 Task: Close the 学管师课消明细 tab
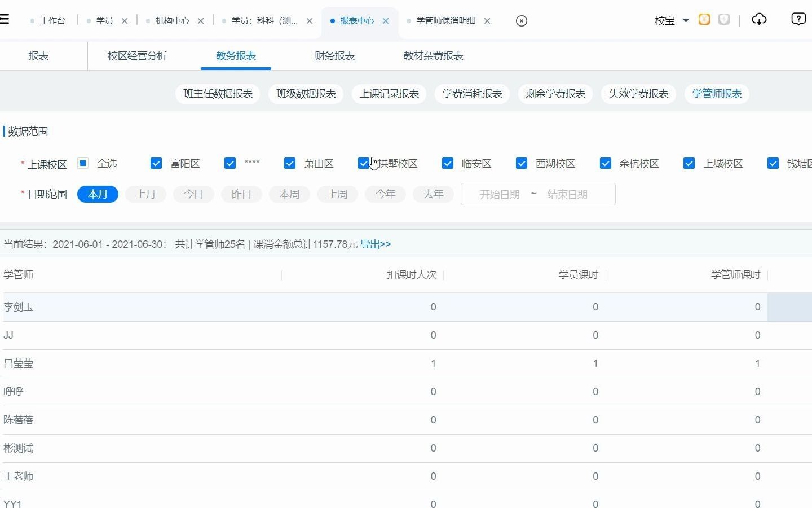pos(487,21)
